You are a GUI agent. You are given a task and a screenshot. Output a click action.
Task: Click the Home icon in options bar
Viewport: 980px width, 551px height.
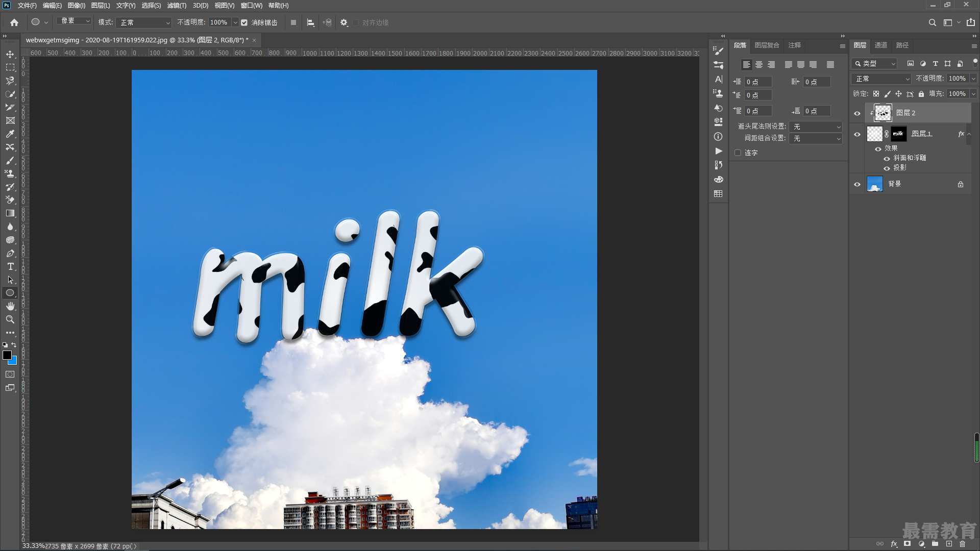(x=14, y=22)
